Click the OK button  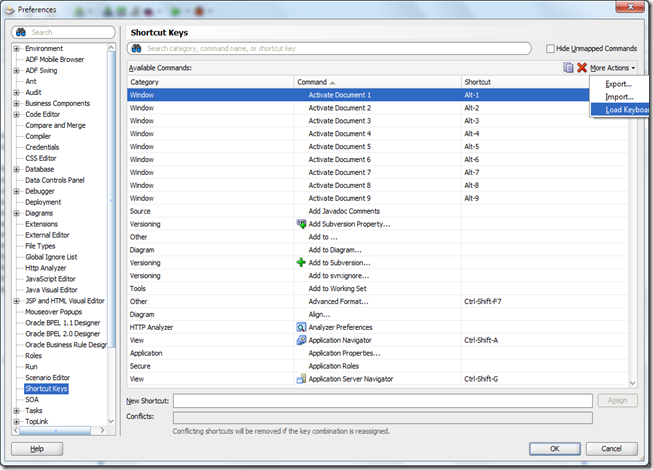click(x=555, y=449)
